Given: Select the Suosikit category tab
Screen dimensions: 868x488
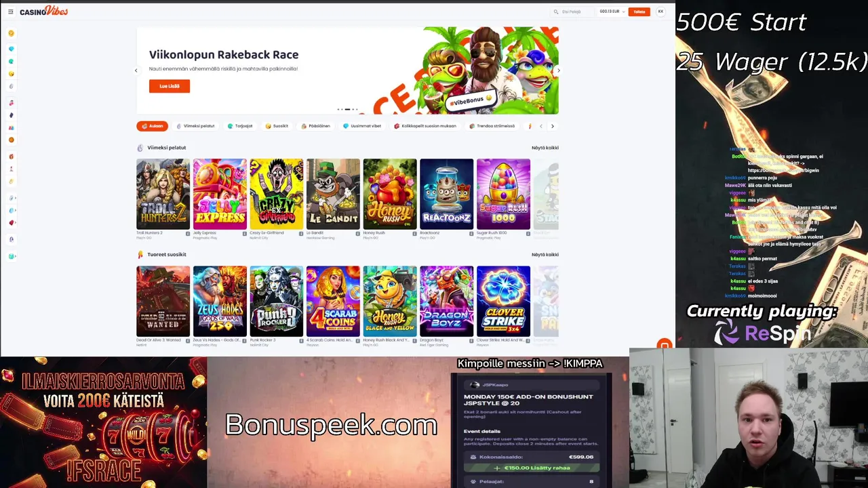Looking at the screenshot, I should click(x=277, y=126).
